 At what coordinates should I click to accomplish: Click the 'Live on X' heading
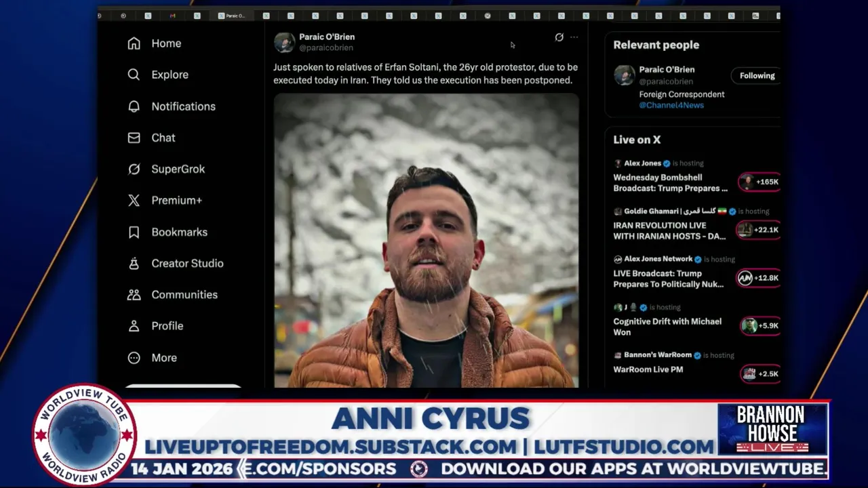pyautogui.click(x=637, y=140)
